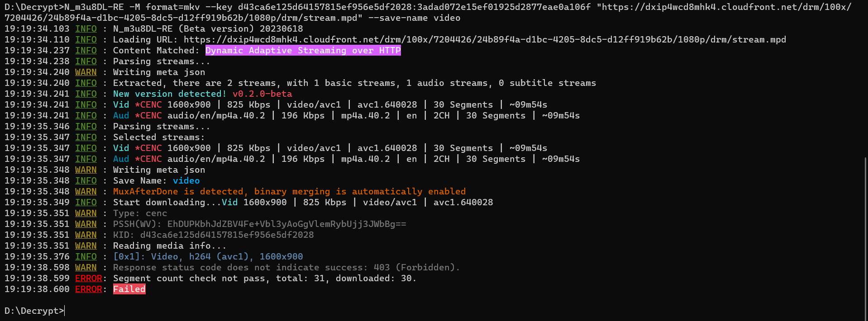Click the MuxAfterDone is detected warning message
Screen dimensions: 868x321
click(x=289, y=192)
